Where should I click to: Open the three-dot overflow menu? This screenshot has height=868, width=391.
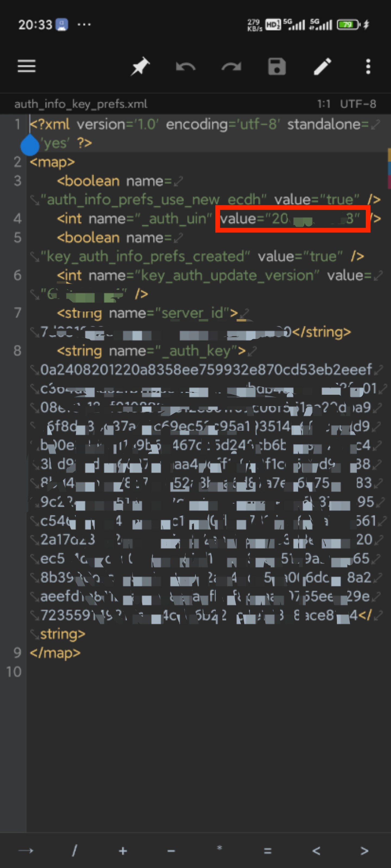tap(368, 66)
